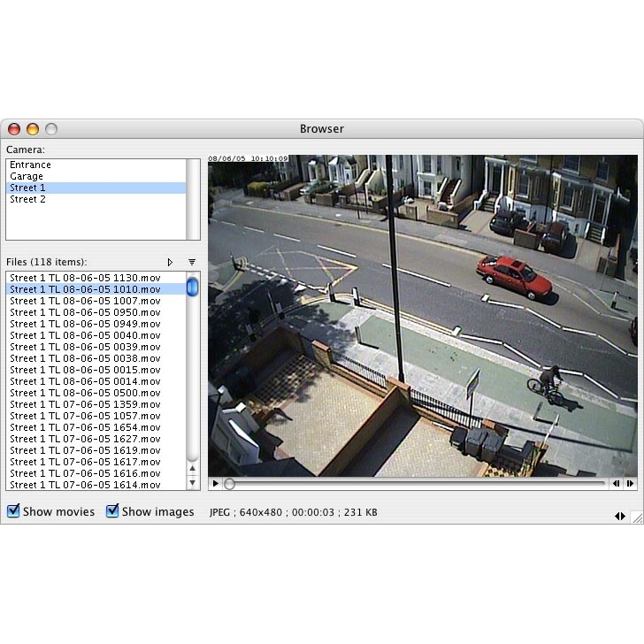Image resolution: width=644 pixels, height=644 pixels.
Task: Select the Garage camera
Action: pos(27,176)
